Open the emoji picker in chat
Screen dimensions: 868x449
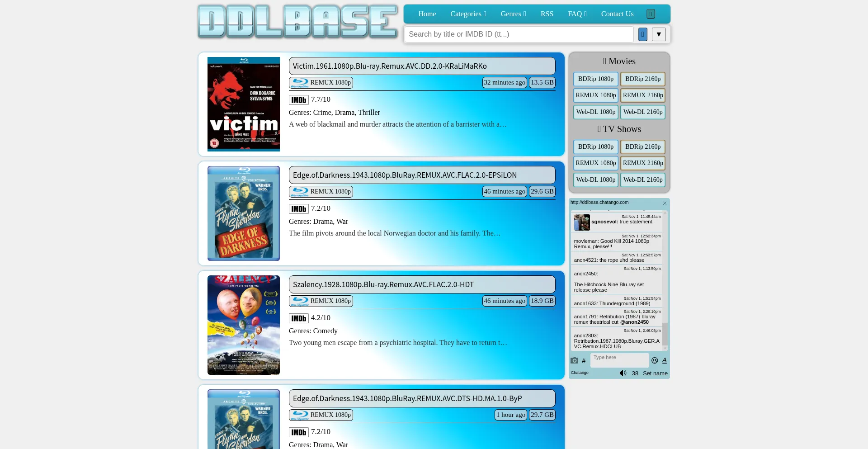655,360
